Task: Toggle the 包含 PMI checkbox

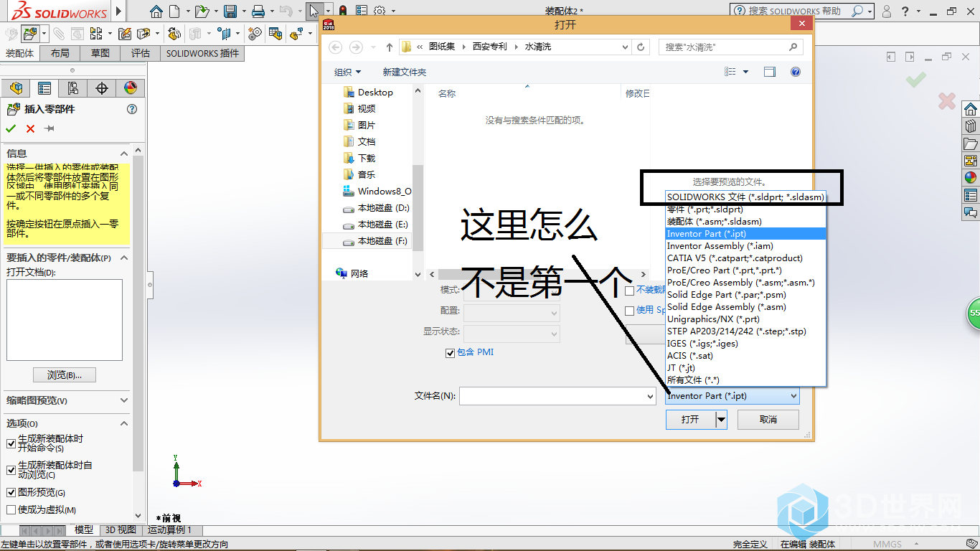Action: pos(450,353)
